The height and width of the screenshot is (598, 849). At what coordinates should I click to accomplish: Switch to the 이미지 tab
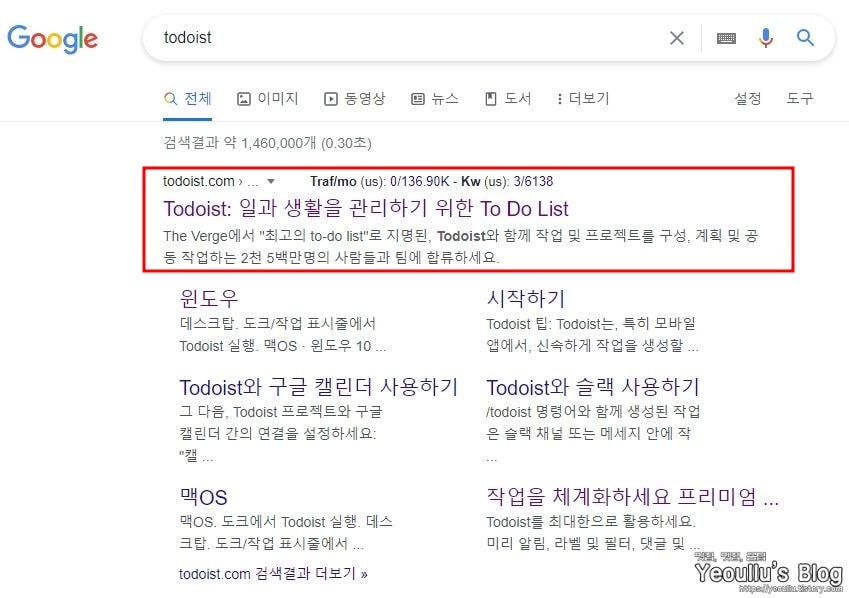tap(267, 99)
